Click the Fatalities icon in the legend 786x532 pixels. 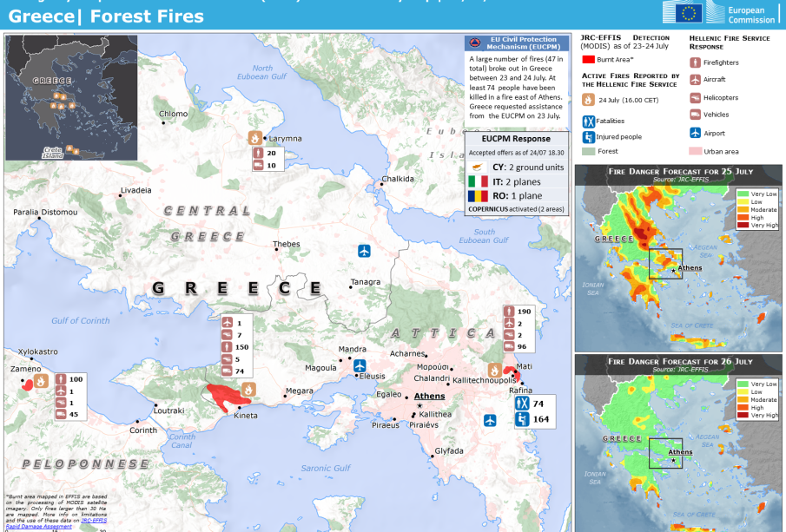[x=589, y=122]
